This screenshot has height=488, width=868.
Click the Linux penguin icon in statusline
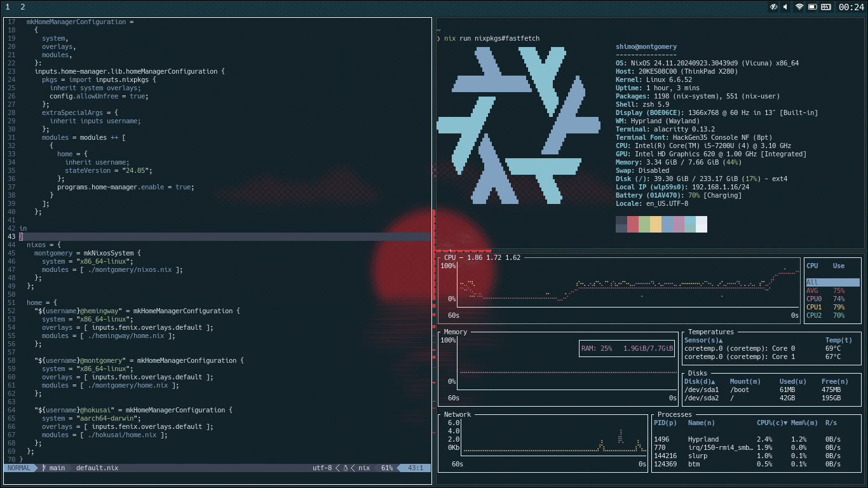click(x=345, y=468)
